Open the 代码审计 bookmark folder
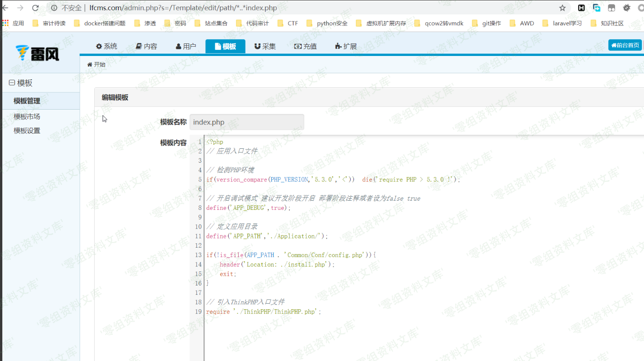This screenshot has height=361, width=644. click(252, 23)
